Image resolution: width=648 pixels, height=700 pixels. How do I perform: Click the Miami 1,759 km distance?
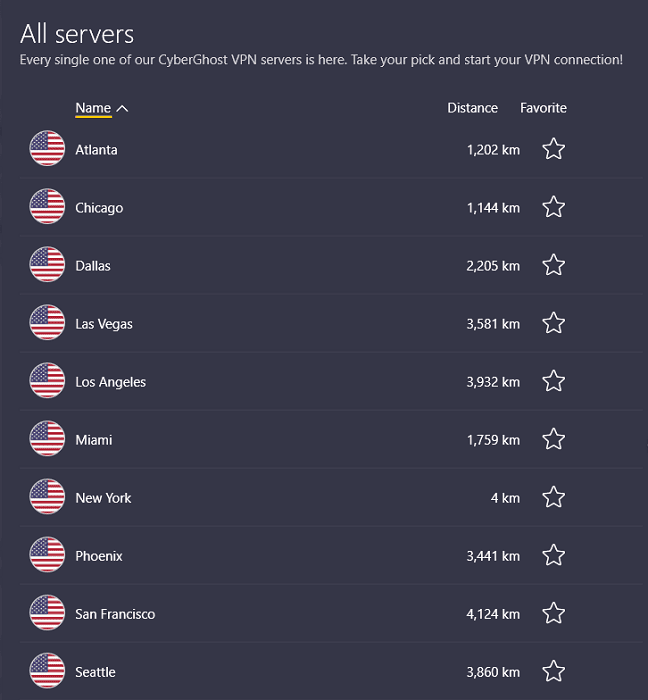[493, 440]
